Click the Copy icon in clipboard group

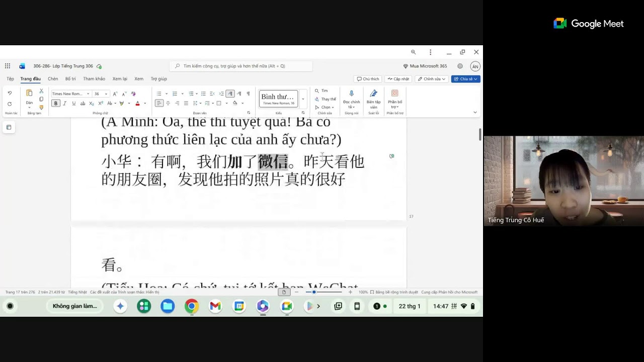point(41,99)
